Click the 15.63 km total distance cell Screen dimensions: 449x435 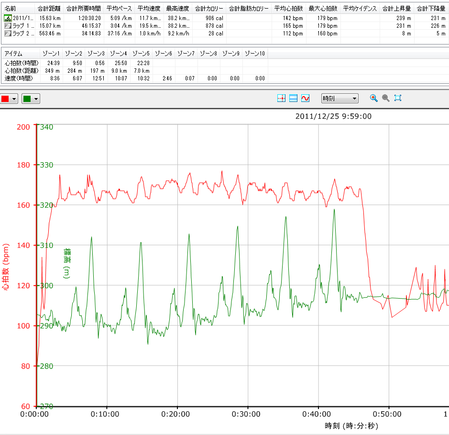[50, 18]
